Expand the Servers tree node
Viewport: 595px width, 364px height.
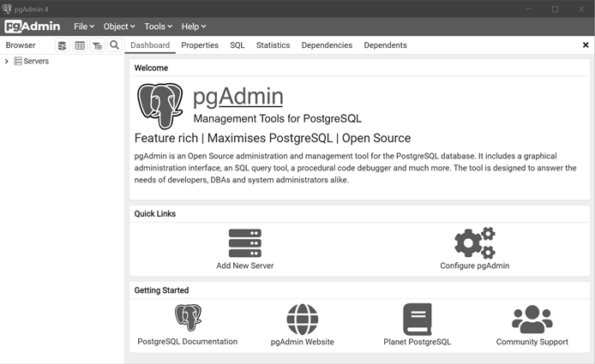coord(7,62)
